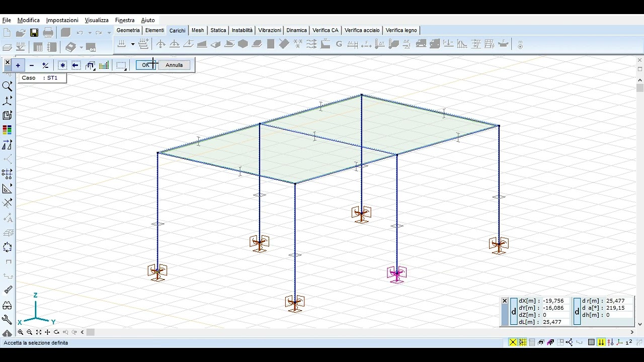Open the Impostazioni menu

(x=62, y=20)
